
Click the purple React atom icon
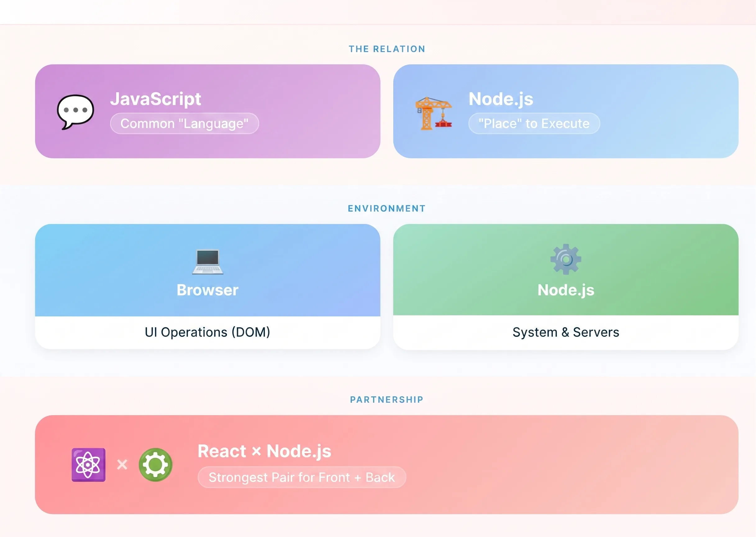89,465
